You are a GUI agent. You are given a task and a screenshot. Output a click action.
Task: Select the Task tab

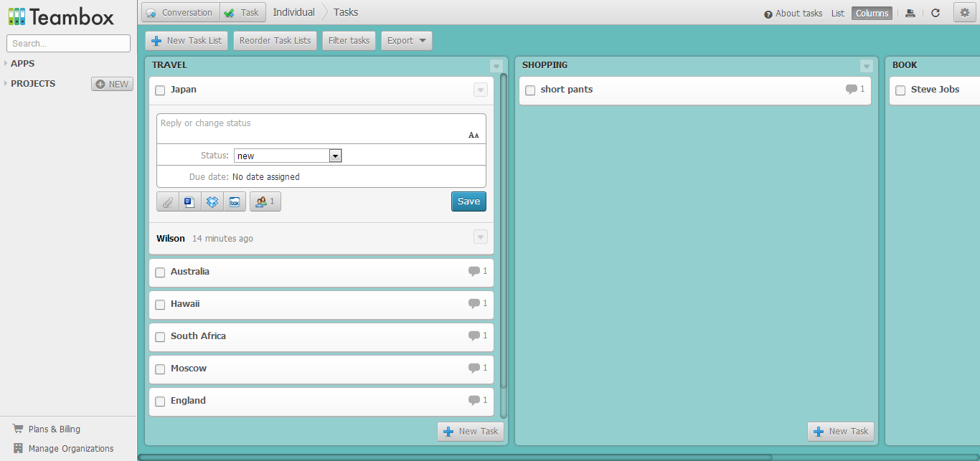(242, 12)
